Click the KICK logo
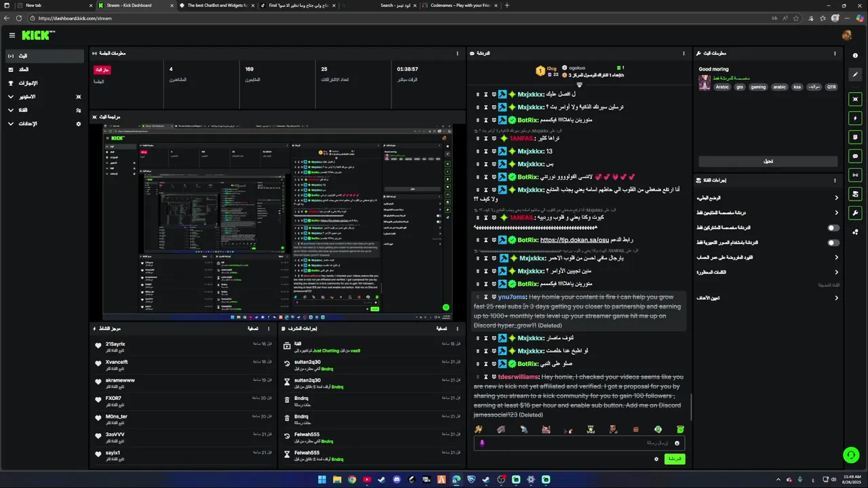The image size is (868, 488). point(38,35)
